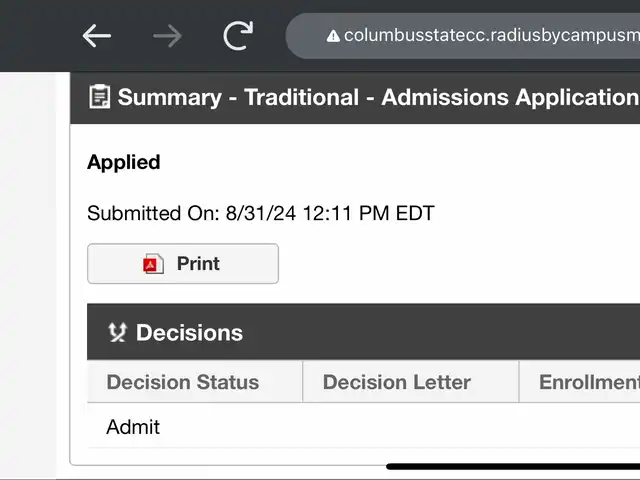This screenshot has height=480, width=640.
Task: Click the Print label text
Action: pos(198,264)
